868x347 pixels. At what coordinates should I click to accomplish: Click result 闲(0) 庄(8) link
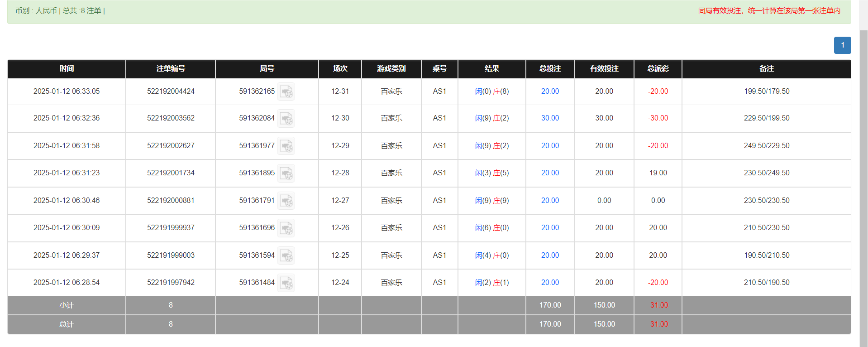(491, 92)
